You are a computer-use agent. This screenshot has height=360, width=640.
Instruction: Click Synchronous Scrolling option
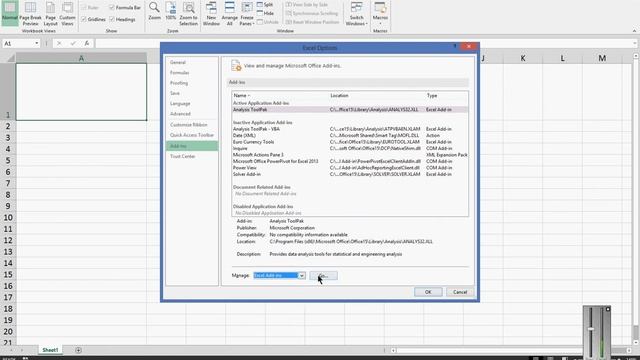(312, 13)
